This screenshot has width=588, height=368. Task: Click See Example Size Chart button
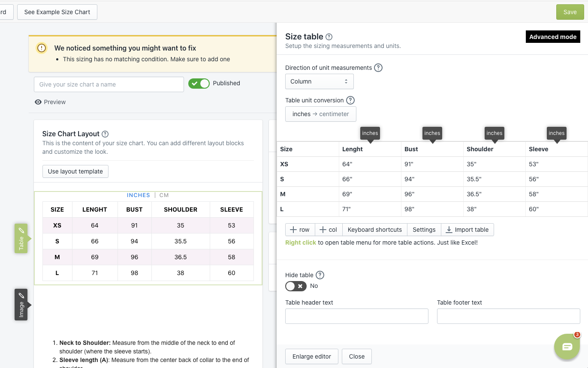(x=57, y=12)
